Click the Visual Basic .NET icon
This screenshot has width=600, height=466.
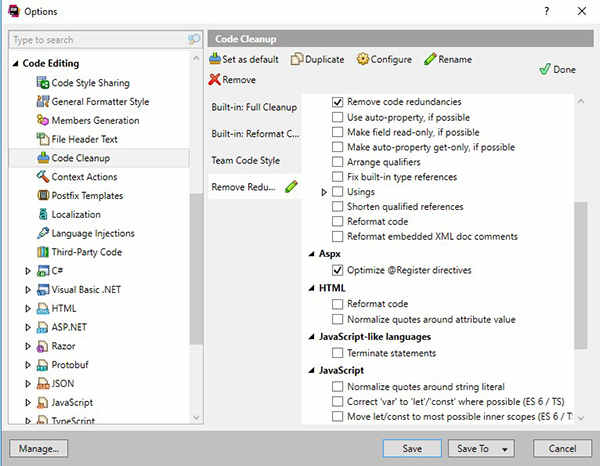tap(43, 289)
